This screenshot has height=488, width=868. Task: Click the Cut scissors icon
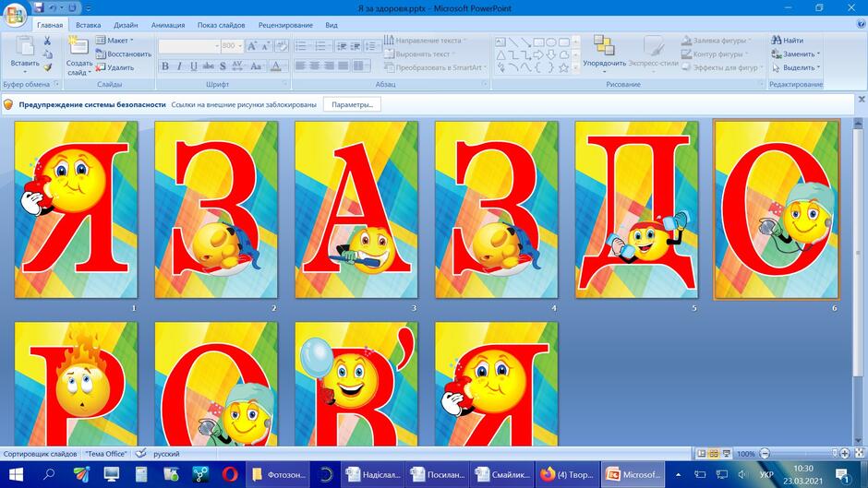[x=48, y=41]
